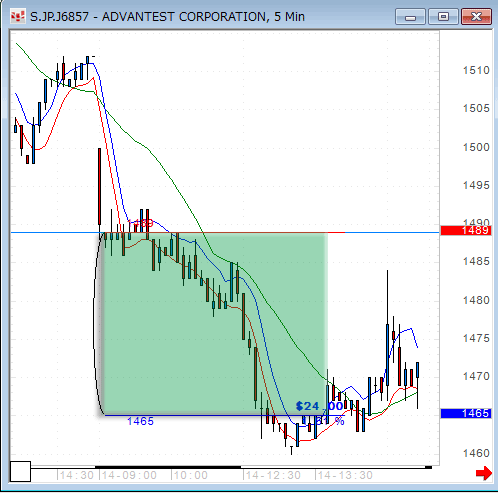Click the red 1489 price marker
The width and height of the screenshot is (498, 493).
click(x=466, y=230)
